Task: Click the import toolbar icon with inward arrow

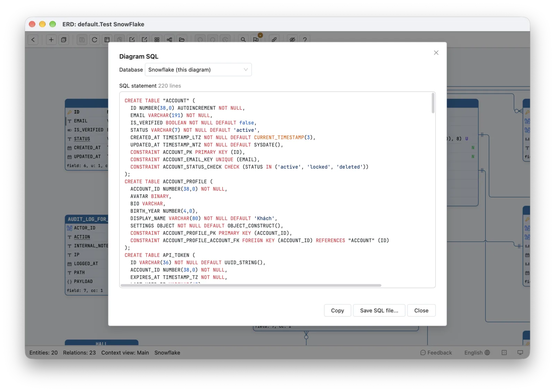Action: point(132,40)
